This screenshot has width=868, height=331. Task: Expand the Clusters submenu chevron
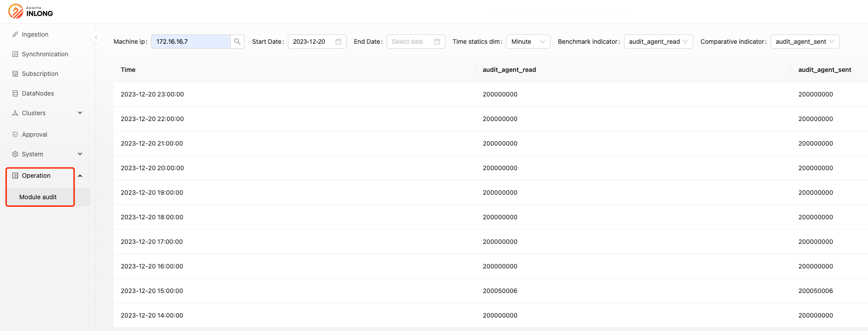pos(80,113)
